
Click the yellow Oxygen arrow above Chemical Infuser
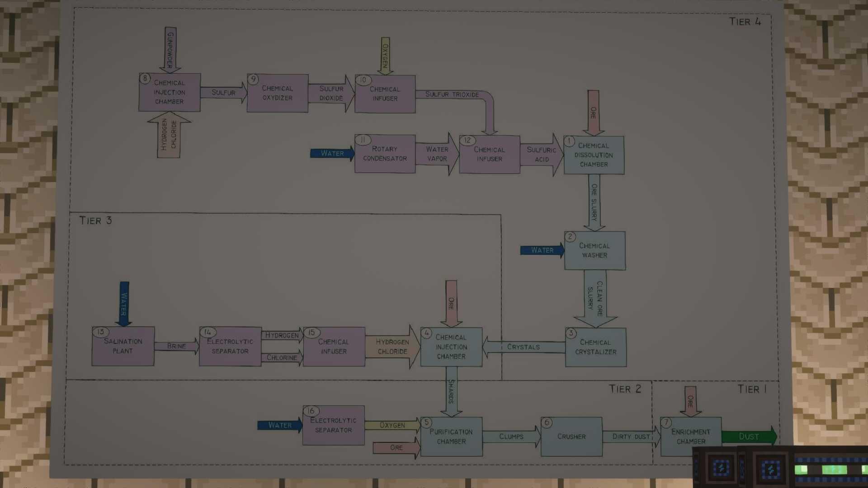385,56
